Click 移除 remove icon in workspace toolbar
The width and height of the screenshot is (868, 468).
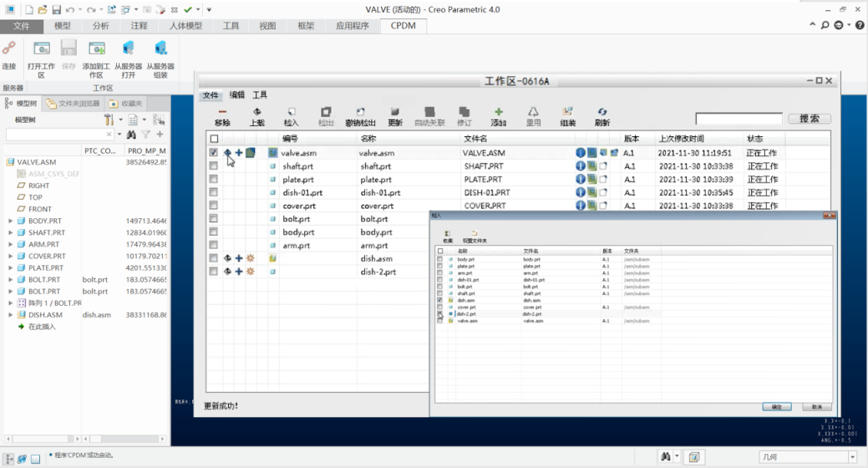click(222, 112)
